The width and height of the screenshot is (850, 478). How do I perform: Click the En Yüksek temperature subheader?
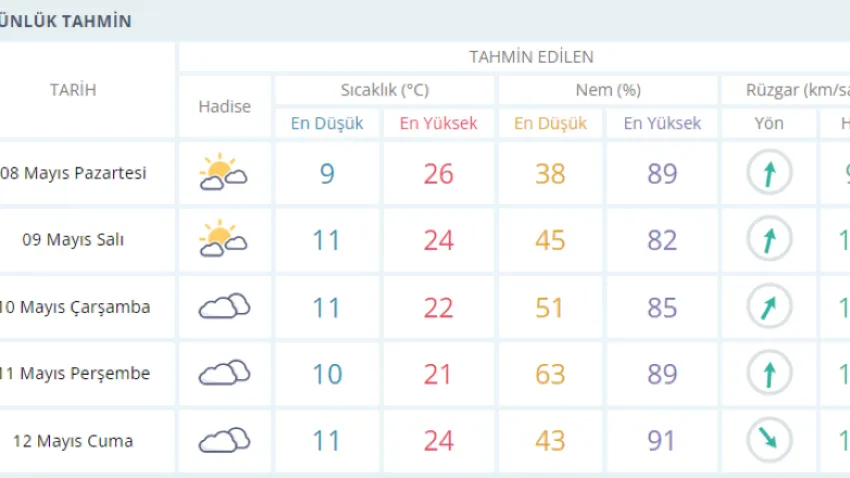438,124
